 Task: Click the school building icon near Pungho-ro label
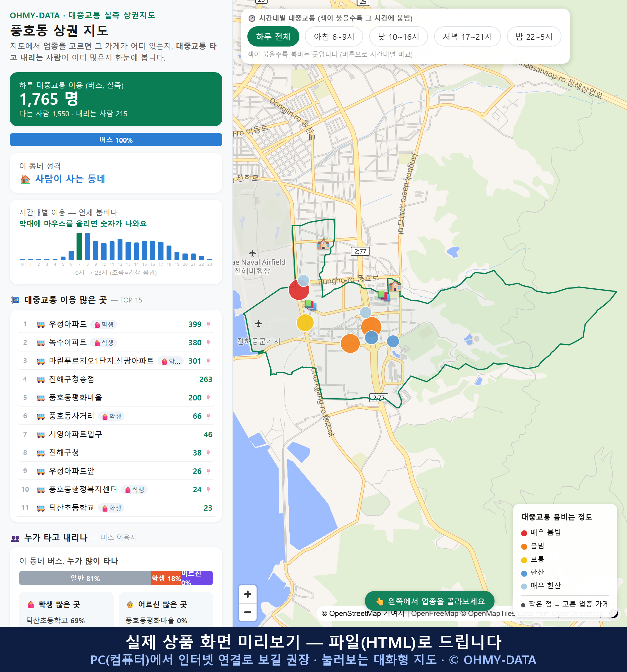pos(394,286)
